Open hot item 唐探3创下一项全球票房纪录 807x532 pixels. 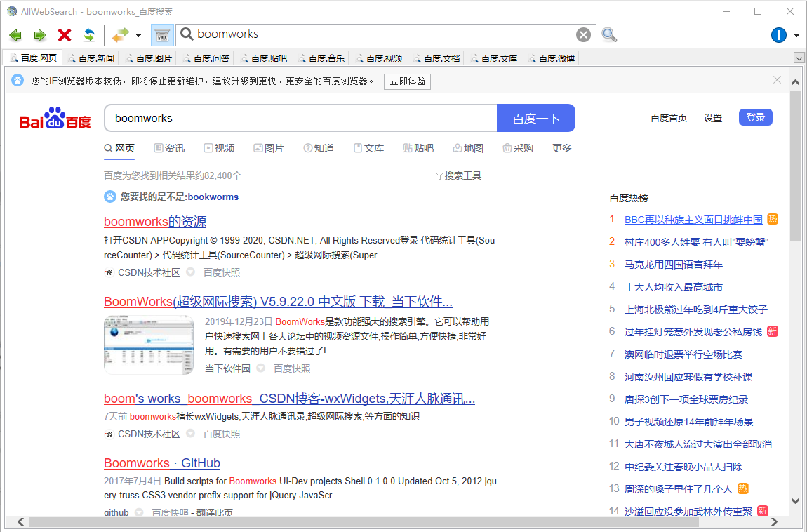click(x=686, y=399)
